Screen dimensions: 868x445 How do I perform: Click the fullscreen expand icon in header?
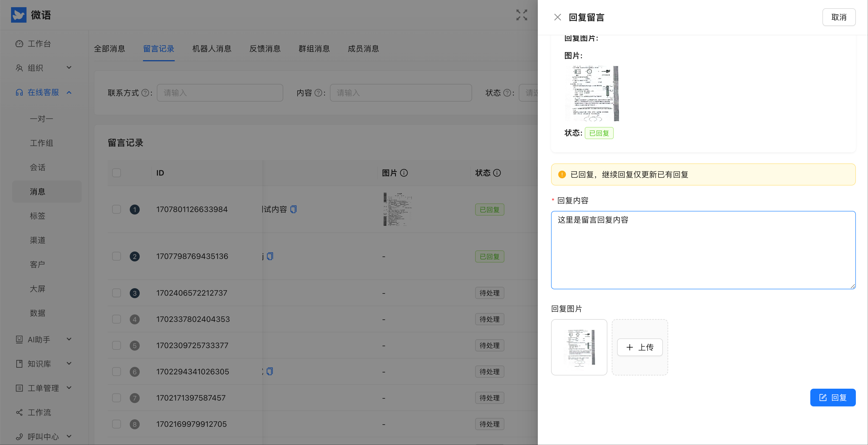pos(522,15)
